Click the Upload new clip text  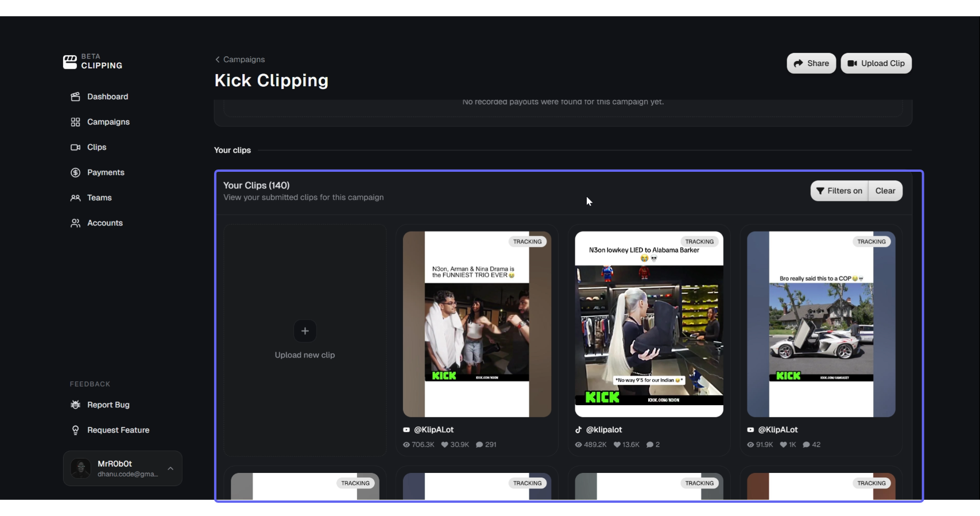305,355
